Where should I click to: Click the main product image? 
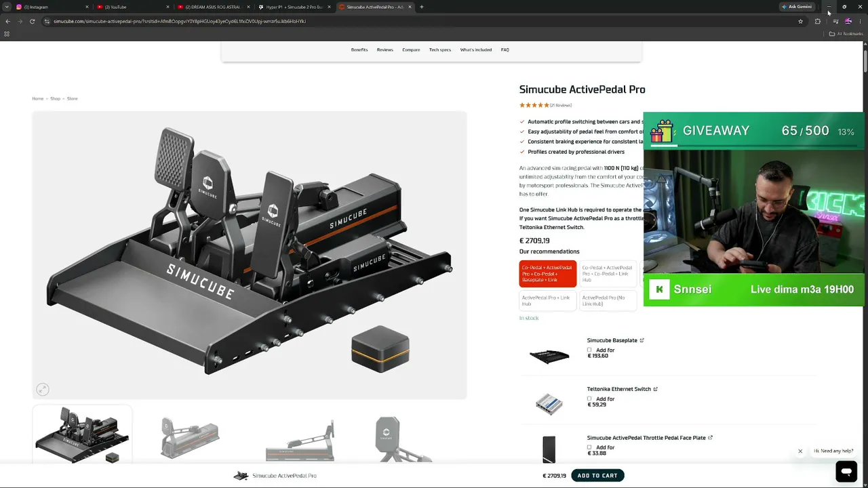250,256
